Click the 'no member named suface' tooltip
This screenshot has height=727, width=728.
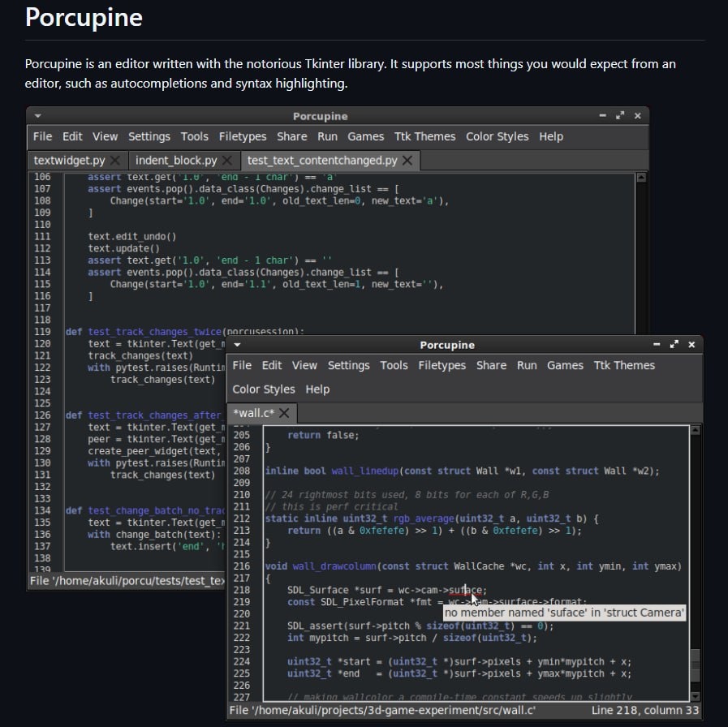point(564,613)
